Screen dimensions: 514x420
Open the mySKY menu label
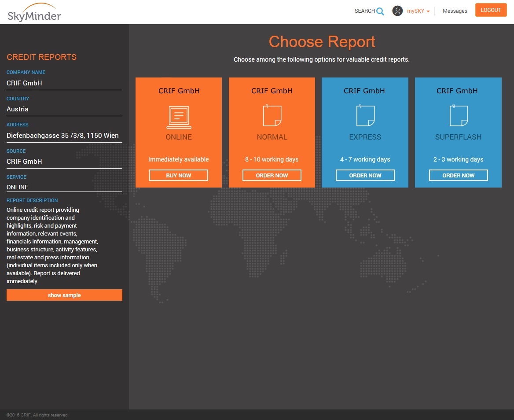pos(415,11)
